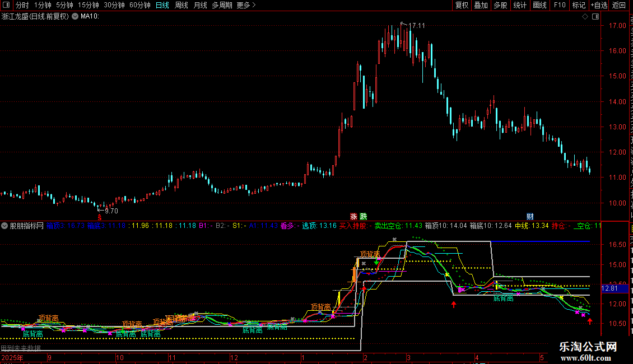Click the 逃顶: 13.16 indicator value
Screen dimensions: 633x364
[x=319, y=226]
